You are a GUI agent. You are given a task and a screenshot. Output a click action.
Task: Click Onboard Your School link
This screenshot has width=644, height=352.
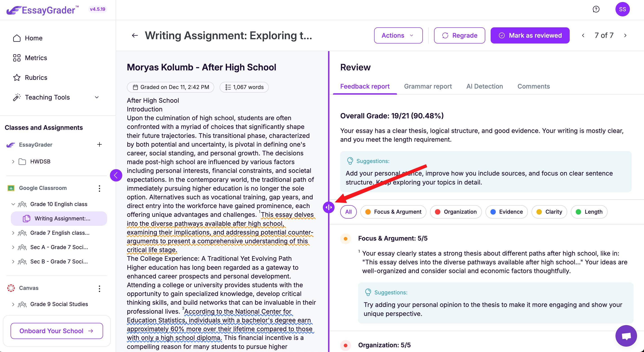pyautogui.click(x=57, y=331)
